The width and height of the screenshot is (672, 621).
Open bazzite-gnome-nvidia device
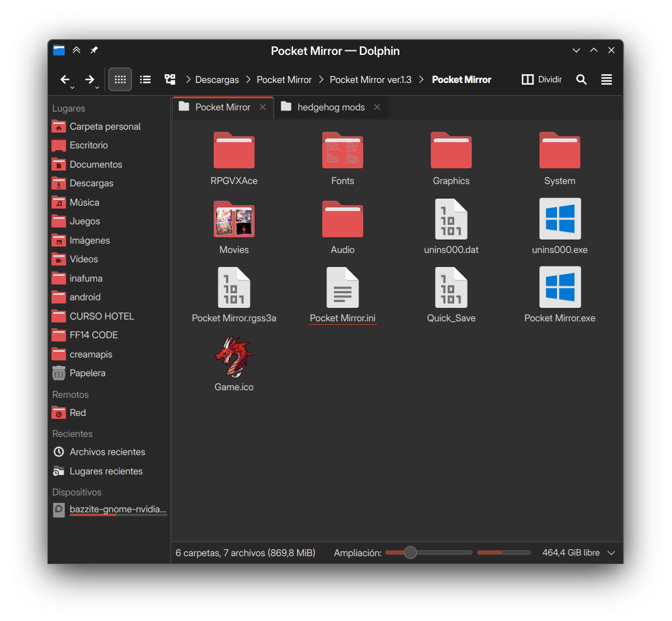tap(109, 510)
